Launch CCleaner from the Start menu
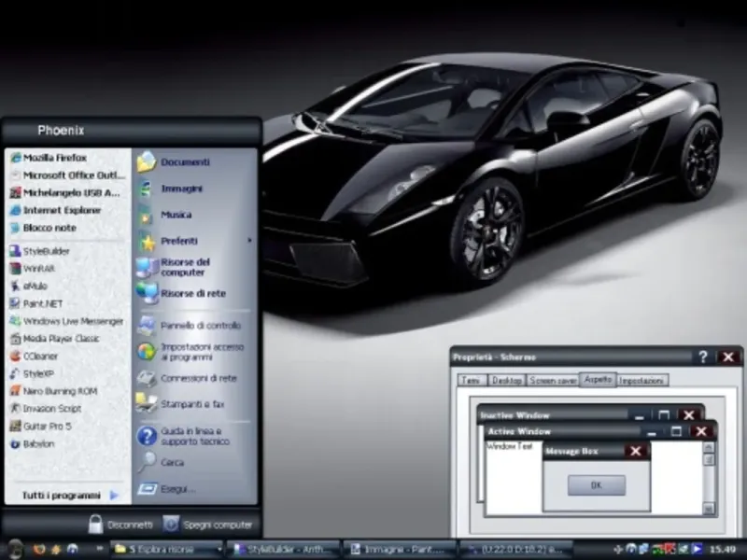 40,356
